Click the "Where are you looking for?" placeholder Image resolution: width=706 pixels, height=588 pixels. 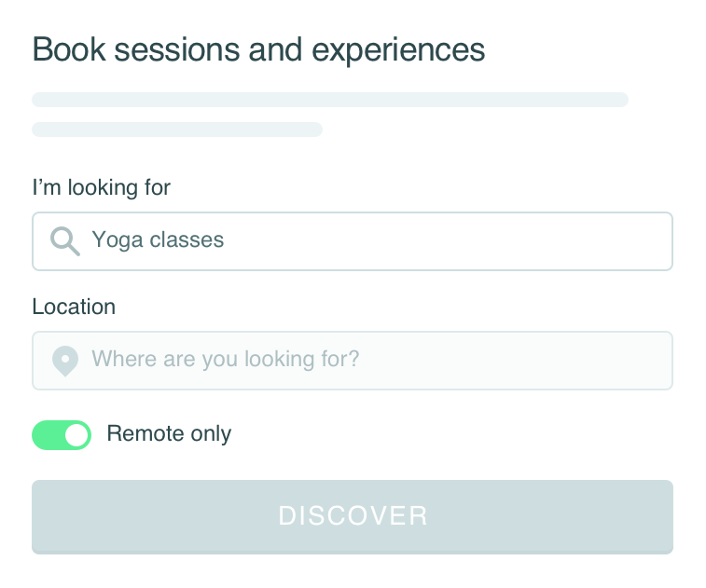[x=225, y=359]
